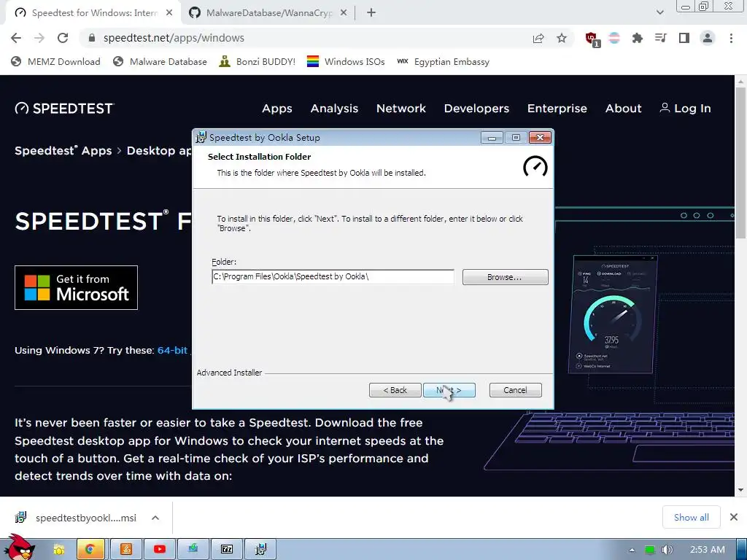Click the Speedtest Apps breadcrumb
The image size is (747, 560).
[x=63, y=151]
